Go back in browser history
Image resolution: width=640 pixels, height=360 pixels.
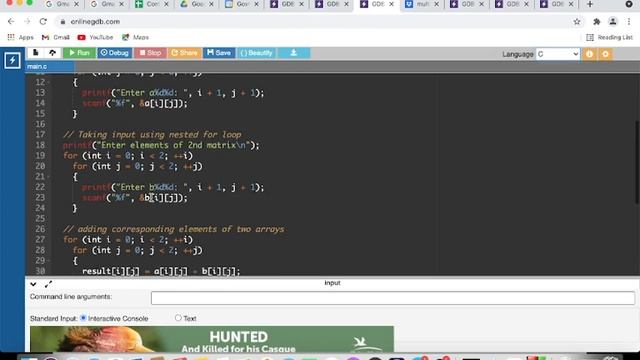(x=11, y=22)
